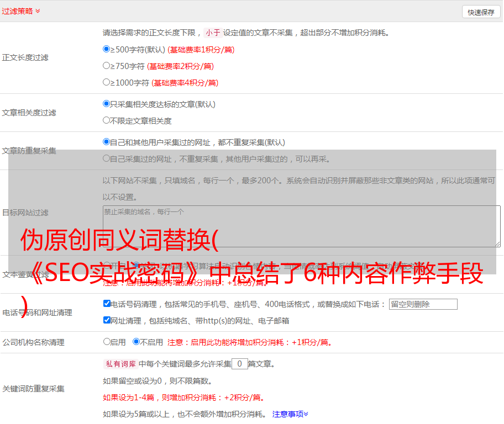
Task: Choose 不限定文章相关度 radio button
Action: pyautogui.click(x=106, y=120)
